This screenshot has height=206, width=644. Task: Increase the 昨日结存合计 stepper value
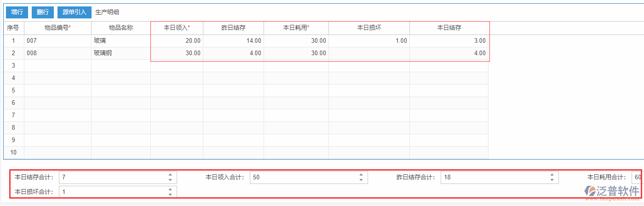tap(552, 175)
